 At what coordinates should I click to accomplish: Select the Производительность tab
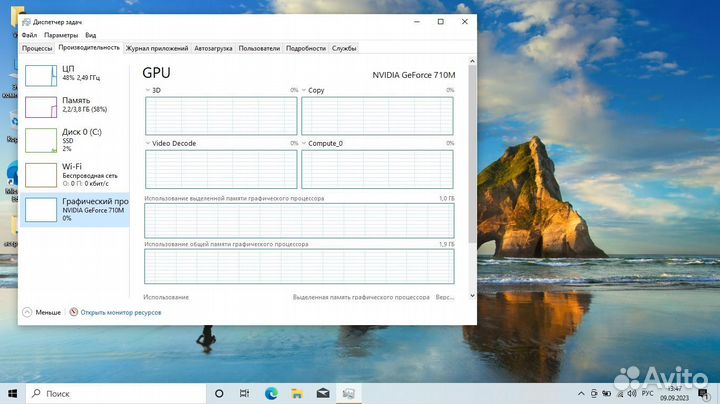[89, 47]
